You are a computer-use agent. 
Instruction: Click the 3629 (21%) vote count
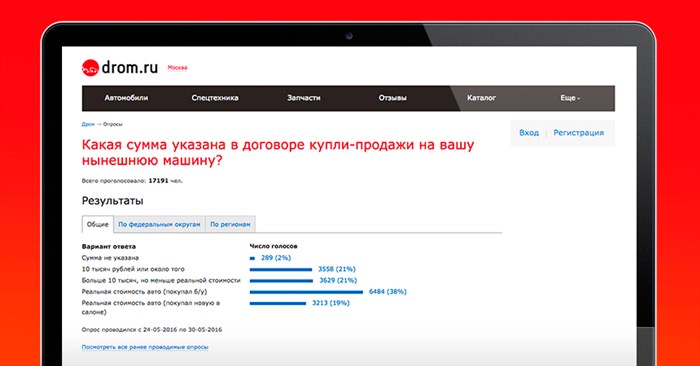click(338, 280)
